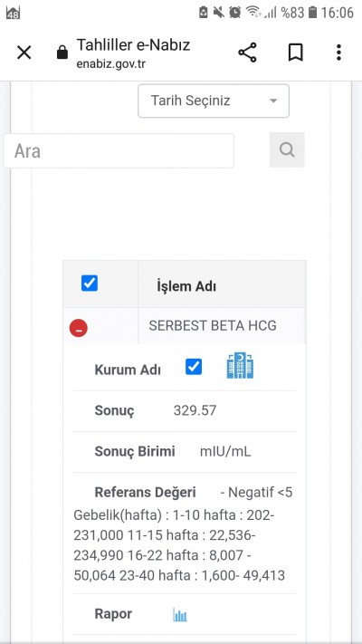This screenshot has height=644, width=362.
Task: Tap the padlock site security icon
Action: pos(62,53)
